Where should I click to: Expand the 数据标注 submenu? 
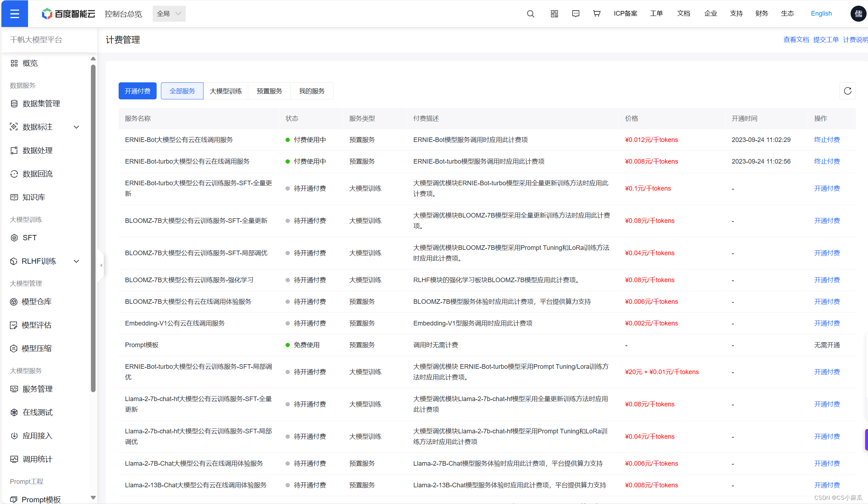point(76,127)
